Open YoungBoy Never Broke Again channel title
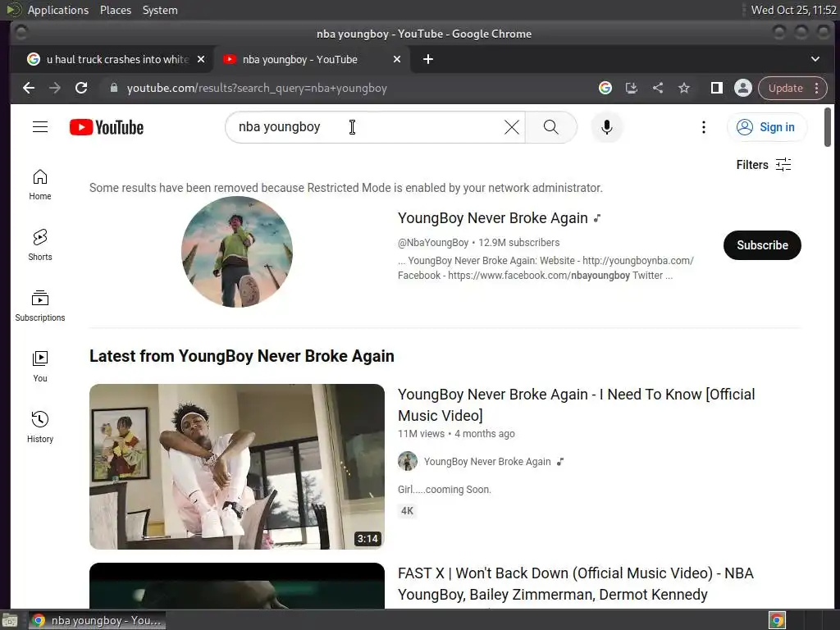840x630 pixels. click(x=493, y=218)
